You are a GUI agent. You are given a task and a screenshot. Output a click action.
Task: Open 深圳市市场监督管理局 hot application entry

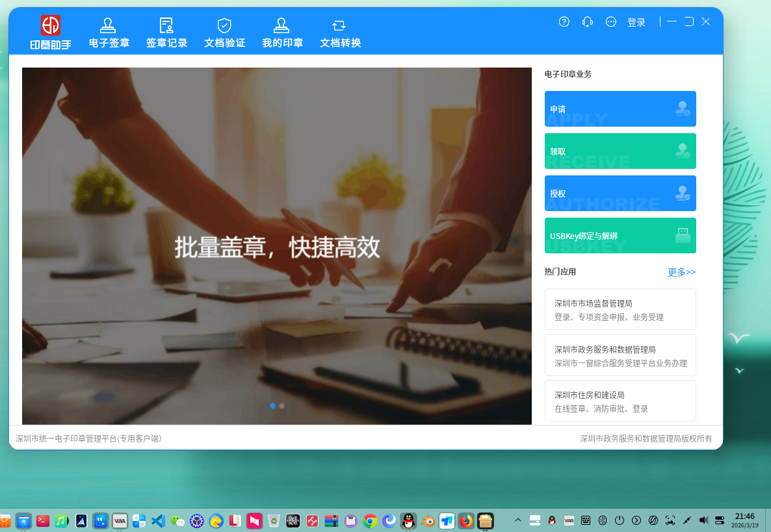click(x=620, y=309)
